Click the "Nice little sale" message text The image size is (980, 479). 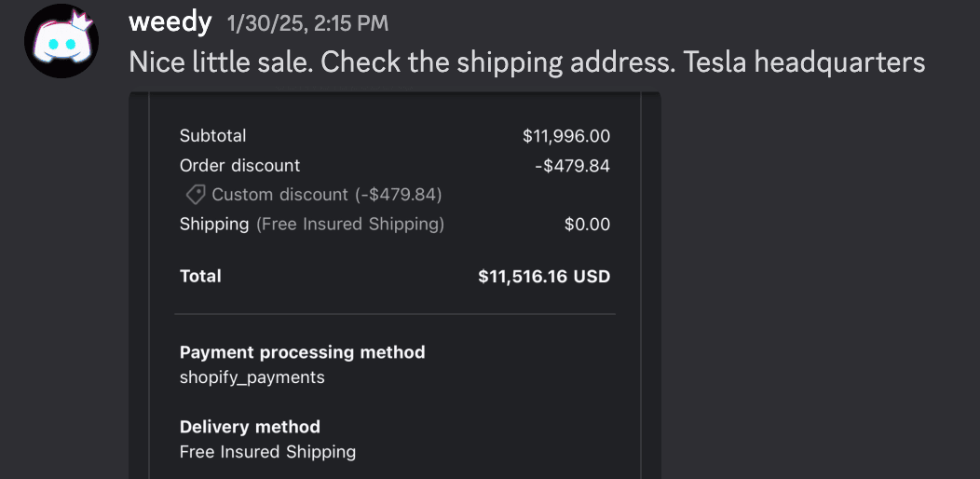pos(526,62)
